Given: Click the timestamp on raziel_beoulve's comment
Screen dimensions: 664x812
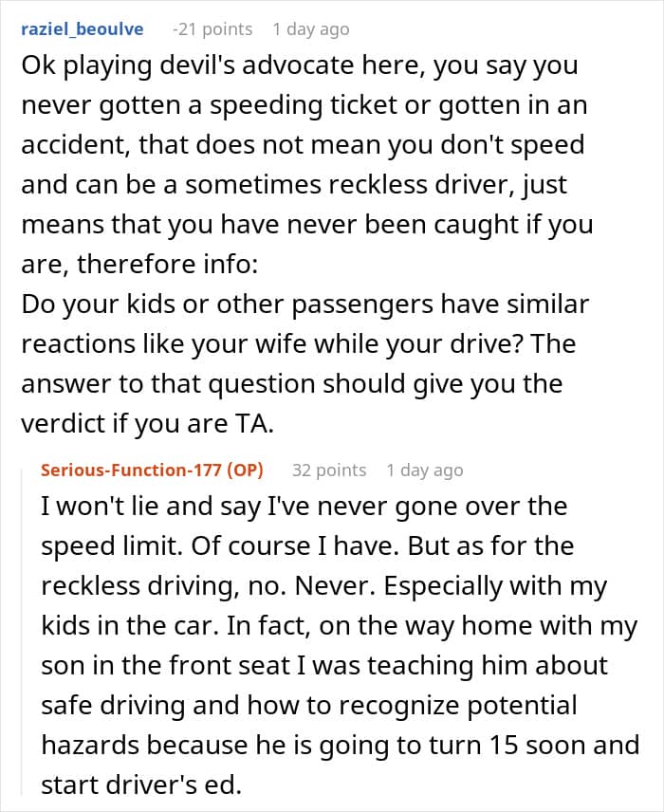Looking at the screenshot, I should point(310,29).
